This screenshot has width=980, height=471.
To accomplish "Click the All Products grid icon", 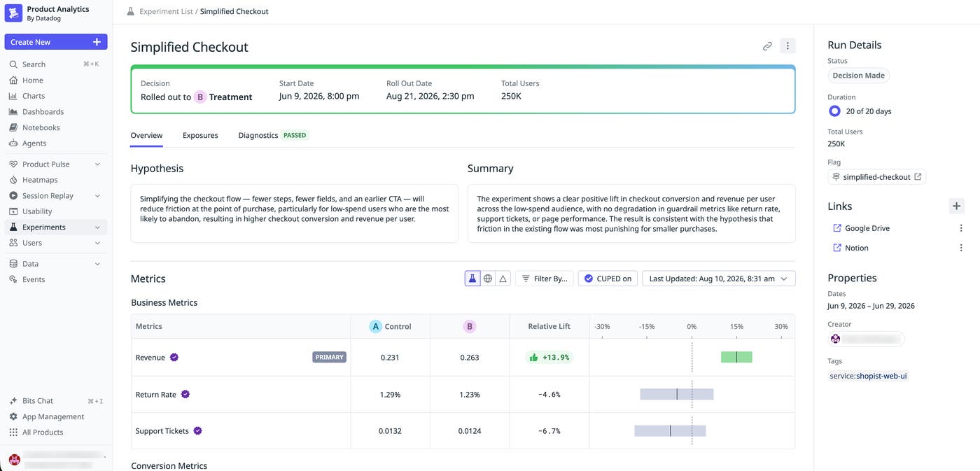I will pyautogui.click(x=13, y=433).
